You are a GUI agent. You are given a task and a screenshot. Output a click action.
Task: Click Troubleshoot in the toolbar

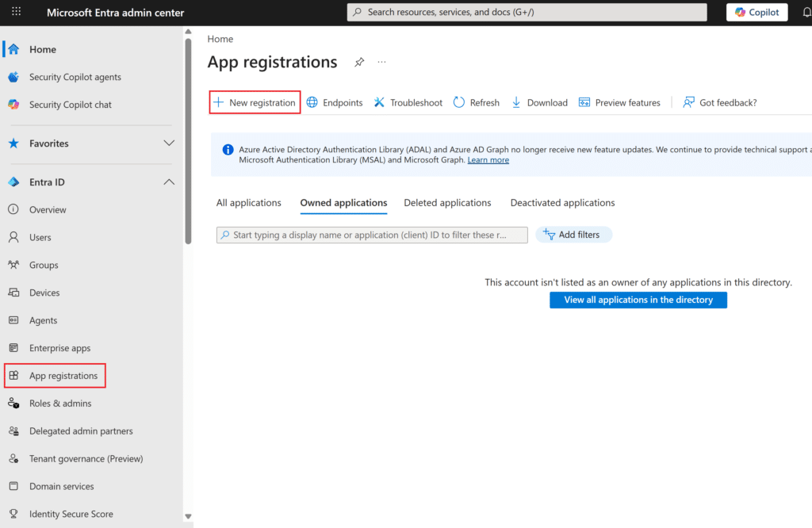click(408, 102)
